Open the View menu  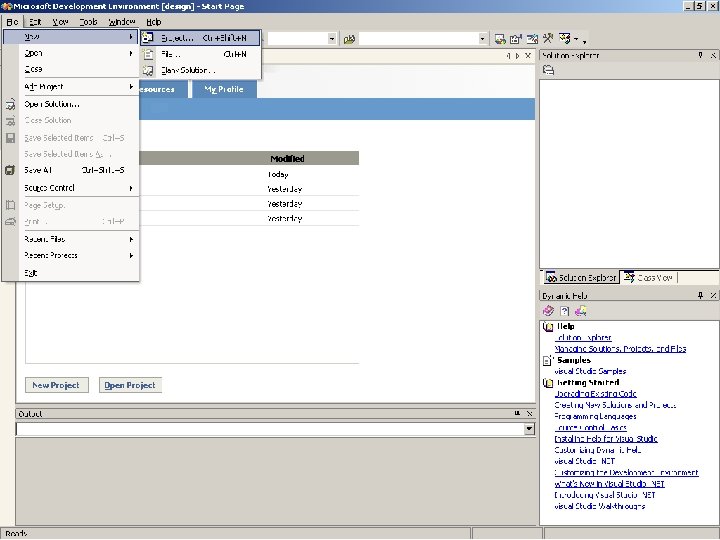[60, 22]
